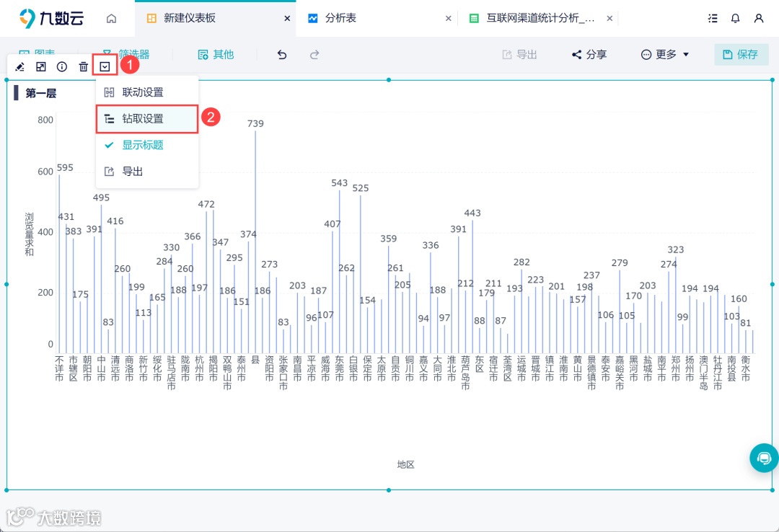
Task: Open notifications with the bell icon
Action: (735, 18)
